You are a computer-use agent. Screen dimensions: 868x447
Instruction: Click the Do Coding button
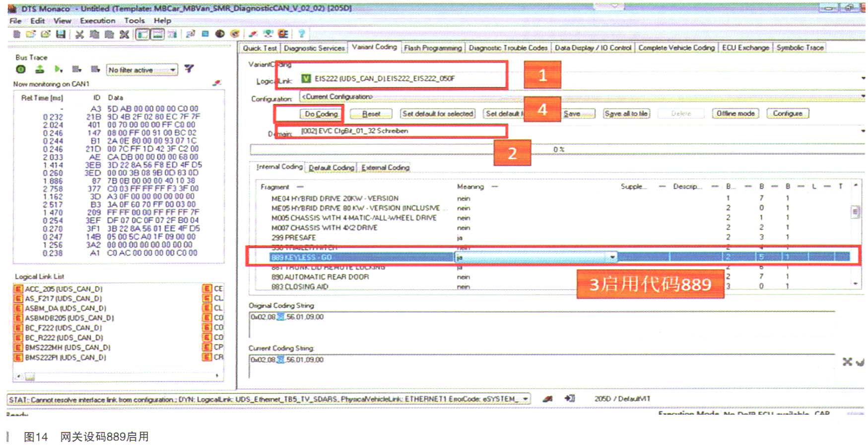[x=321, y=114]
